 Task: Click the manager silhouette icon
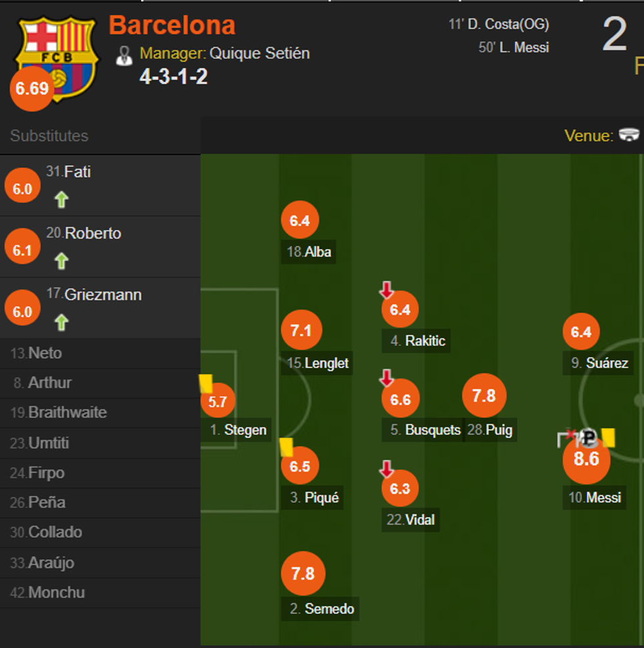(124, 55)
